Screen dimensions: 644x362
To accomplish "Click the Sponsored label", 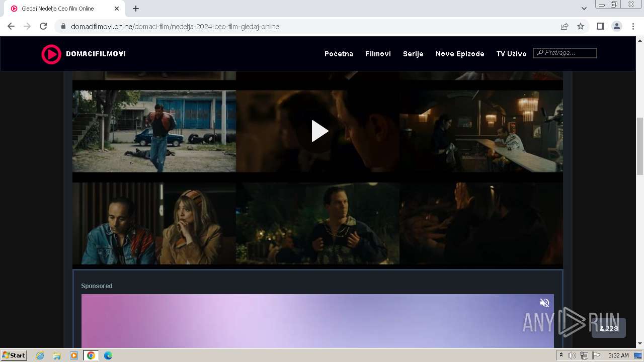I will (97, 286).
